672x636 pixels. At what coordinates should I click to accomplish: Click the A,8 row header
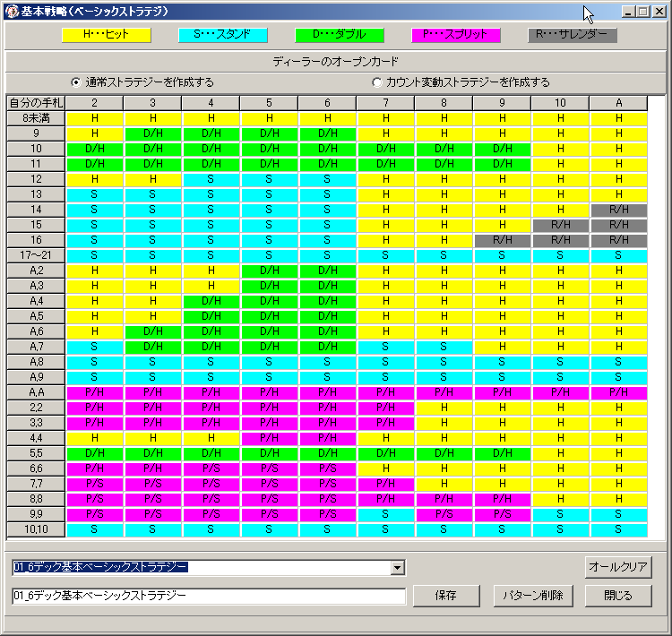(36, 362)
